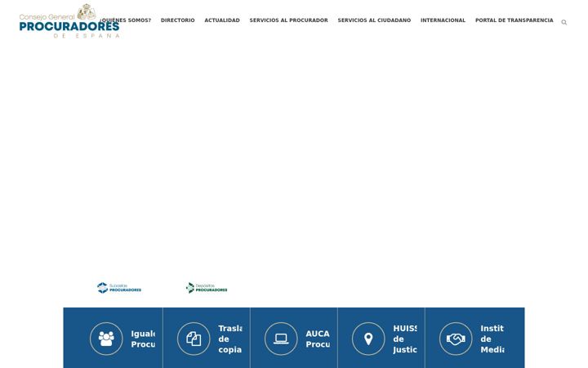Open the AUCA Procuradores tile text
The height and width of the screenshot is (368, 588).
(318, 339)
